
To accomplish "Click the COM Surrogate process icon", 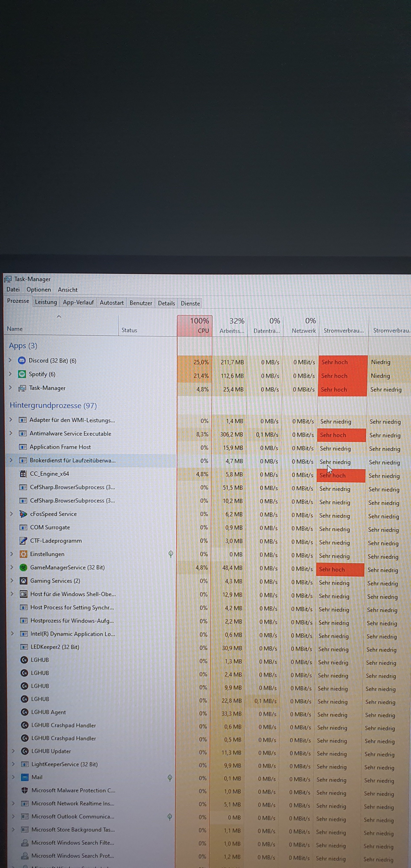I will 23,527.
